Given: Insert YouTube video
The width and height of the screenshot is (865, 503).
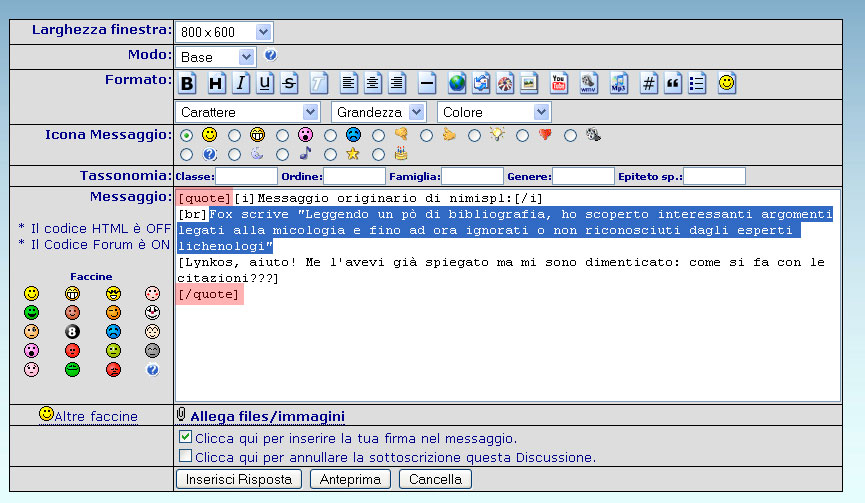Looking at the screenshot, I should [x=559, y=83].
